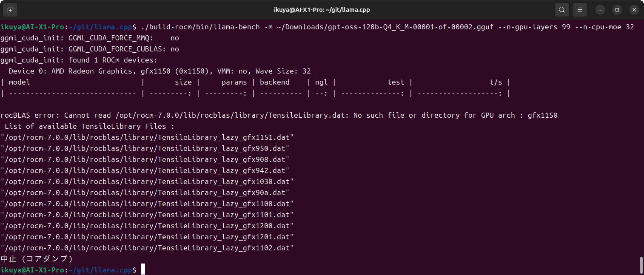
Task: Select the llama-bench command line text
Action: coord(298,27)
